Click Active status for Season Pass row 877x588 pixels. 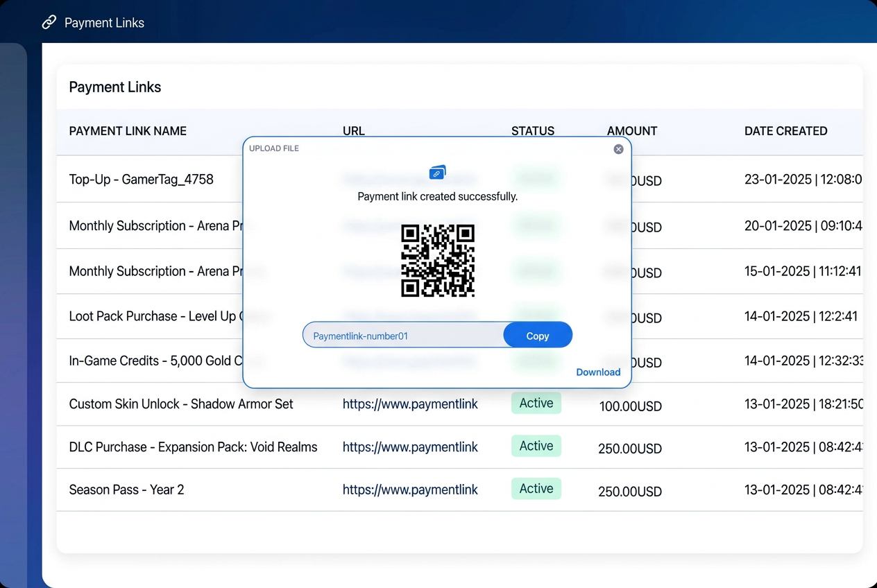point(536,489)
